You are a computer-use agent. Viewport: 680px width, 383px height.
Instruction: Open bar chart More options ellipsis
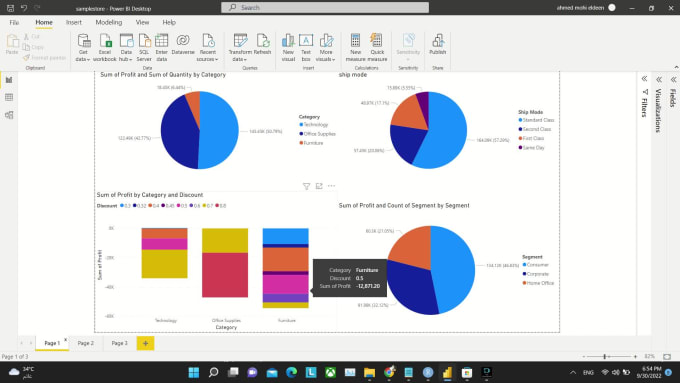coord(331,186)
